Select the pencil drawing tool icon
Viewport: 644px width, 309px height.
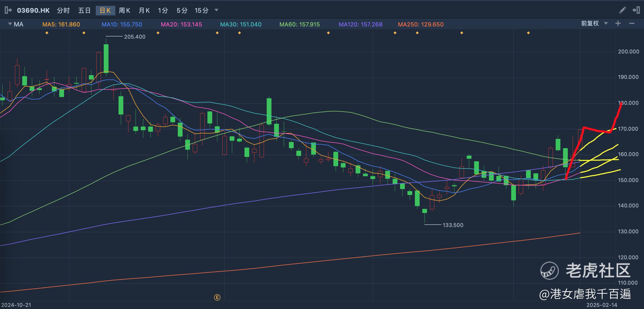tap(623, 10)
